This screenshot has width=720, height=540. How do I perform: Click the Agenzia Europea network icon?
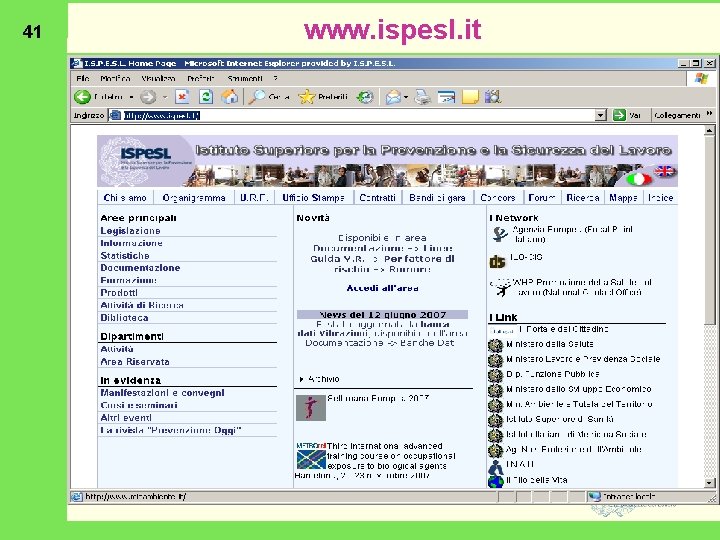click(499, 234)
